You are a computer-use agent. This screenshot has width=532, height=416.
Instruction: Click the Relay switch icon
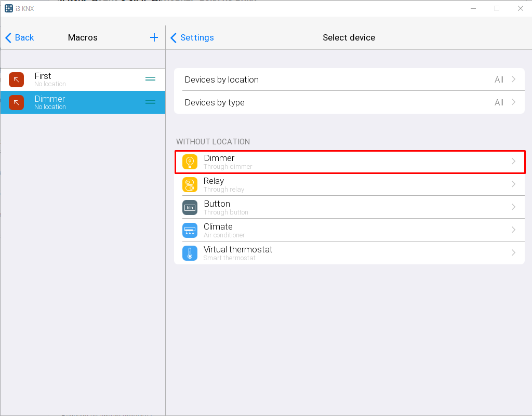click(190, 185)
